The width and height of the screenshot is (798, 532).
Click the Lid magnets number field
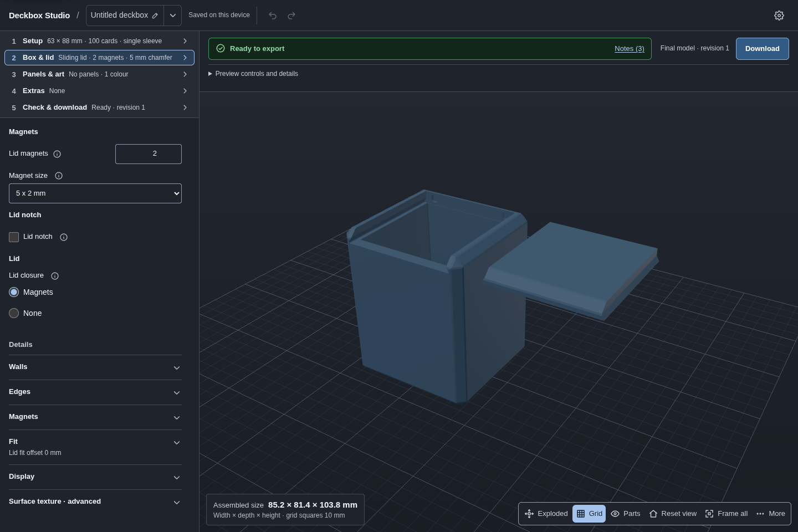tap(149, 154)
